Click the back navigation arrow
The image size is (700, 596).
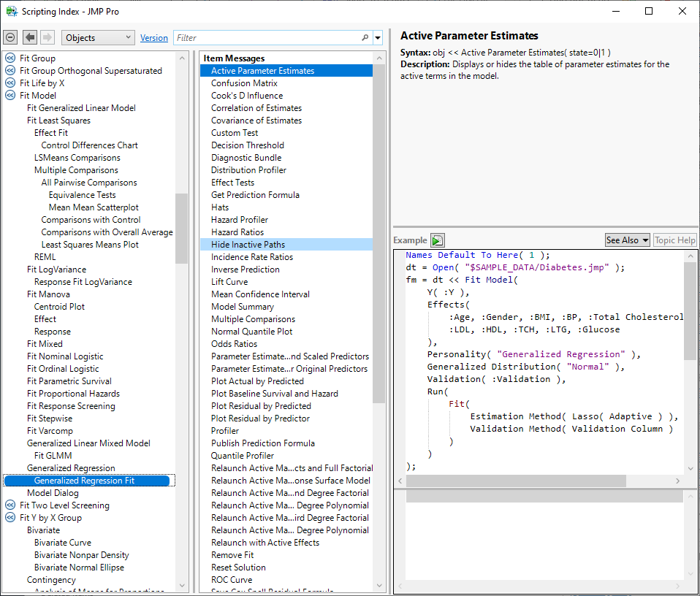[x=30, y=37]
